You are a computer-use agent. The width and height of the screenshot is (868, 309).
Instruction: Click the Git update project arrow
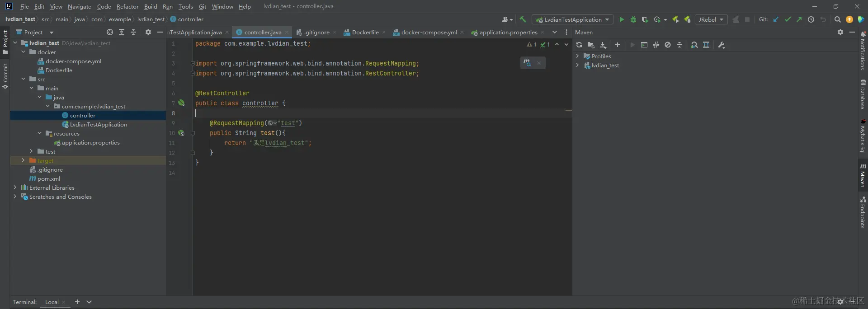coord(776,19)
